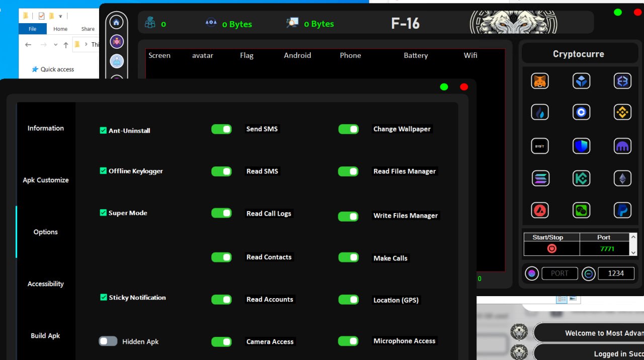Select the Solana striped icon
Screen dimensions: 644x360
click(540, 178)
